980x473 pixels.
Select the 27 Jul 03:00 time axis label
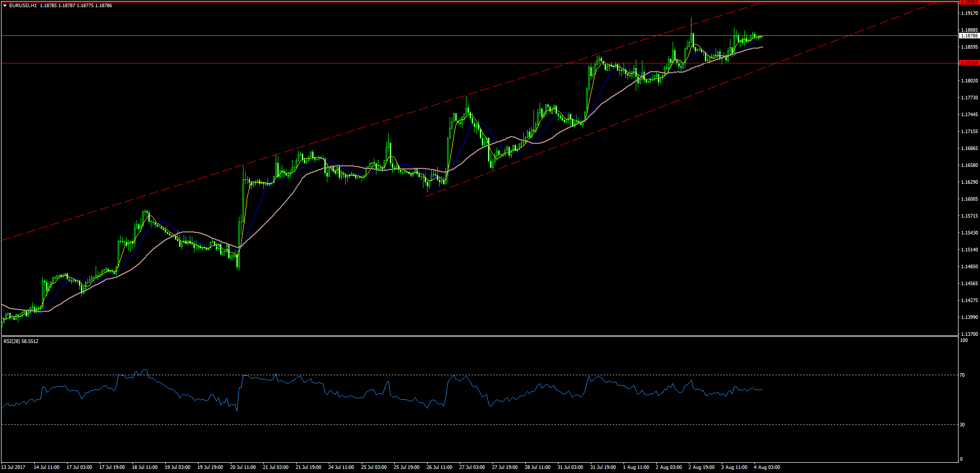point(472,467)
